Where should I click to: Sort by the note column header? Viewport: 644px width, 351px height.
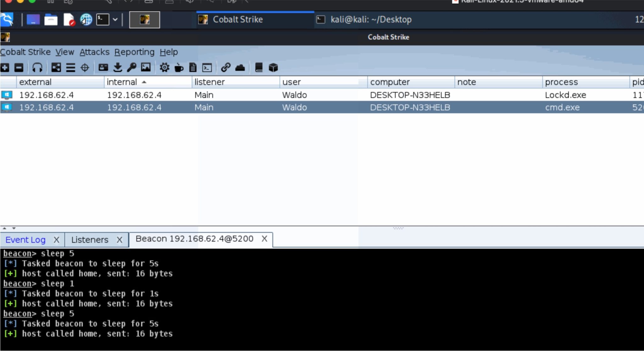(x=498, y=82)
